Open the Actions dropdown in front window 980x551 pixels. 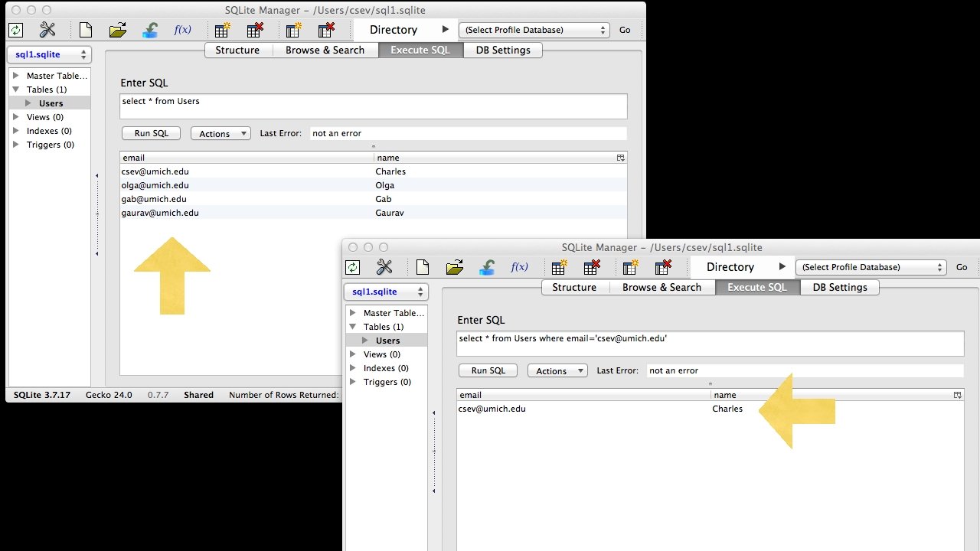click(x=557, y=370)
